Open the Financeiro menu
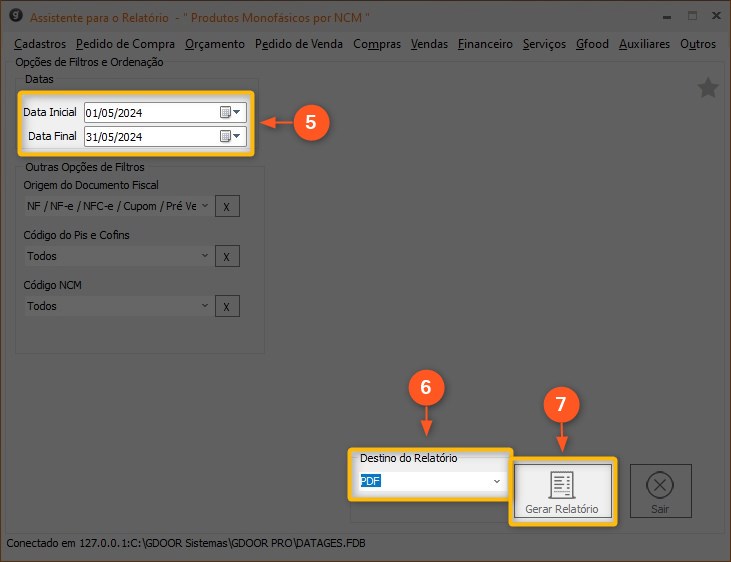This screenshot has width=731, height=562. 485,44
